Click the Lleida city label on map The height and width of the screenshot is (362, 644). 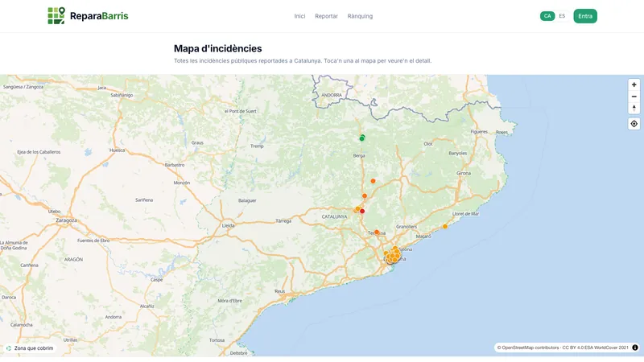[229, 226]
